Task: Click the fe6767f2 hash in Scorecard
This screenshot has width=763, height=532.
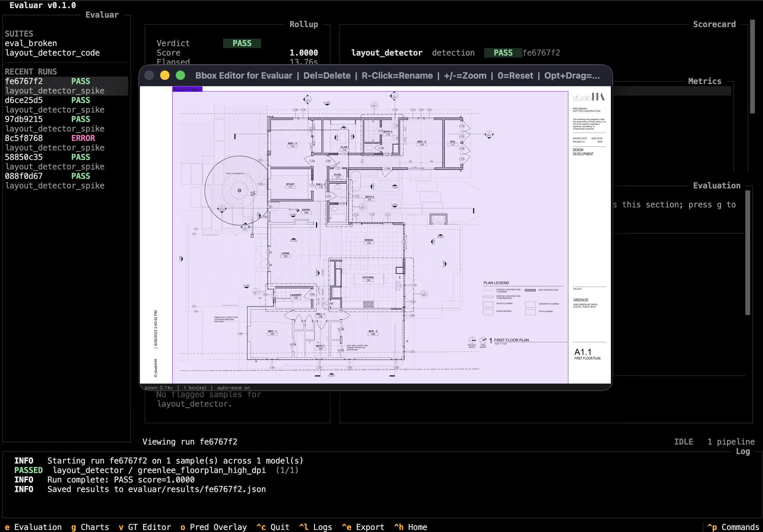Action: point(541,53)
